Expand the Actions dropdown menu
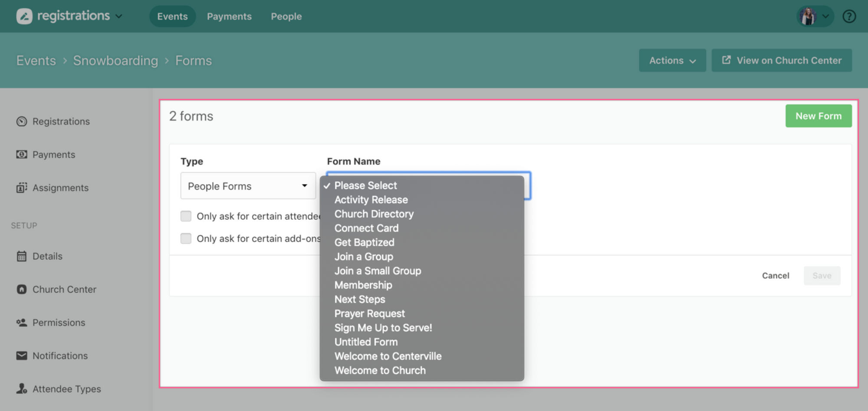Viewport: 868px width, 411px height. (672, 60)
